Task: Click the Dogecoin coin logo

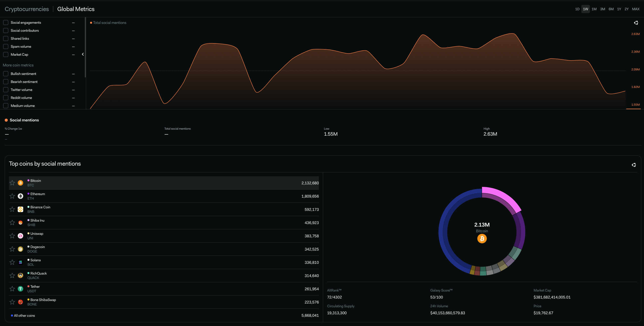Action: [20, 249]
